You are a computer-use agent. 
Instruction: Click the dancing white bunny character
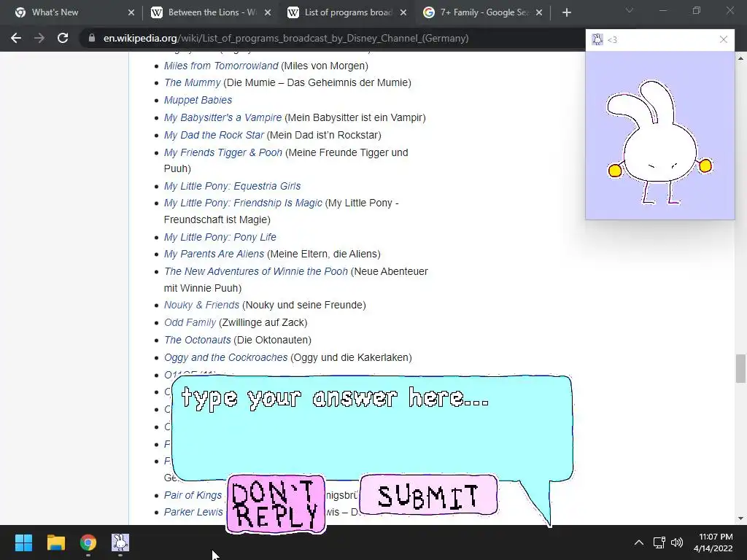659,142
